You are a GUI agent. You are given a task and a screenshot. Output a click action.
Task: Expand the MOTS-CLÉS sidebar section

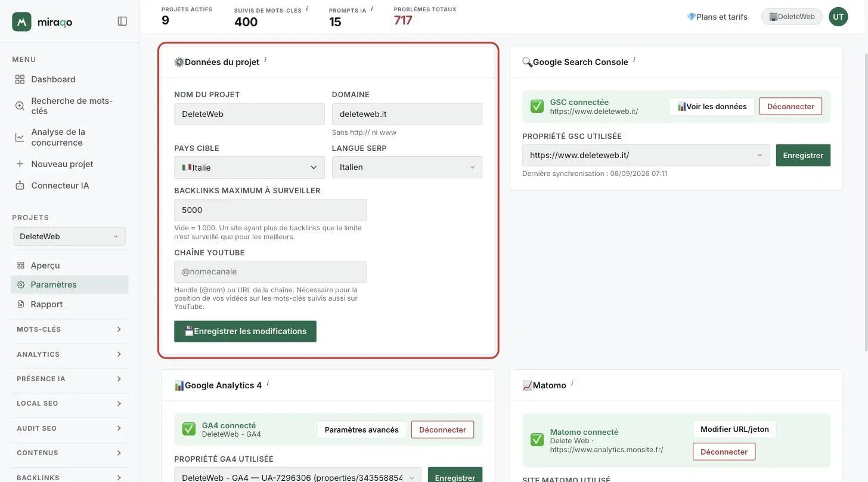pyautogui.click(x=70, y=329)
